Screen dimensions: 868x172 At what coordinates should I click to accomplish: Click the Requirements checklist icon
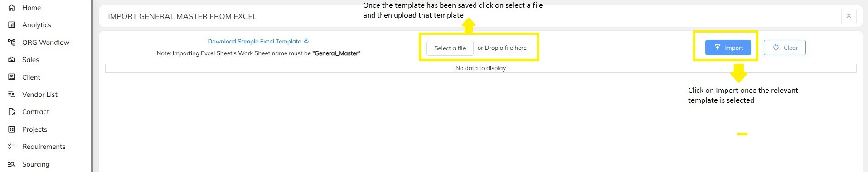(x=12, y=147)
